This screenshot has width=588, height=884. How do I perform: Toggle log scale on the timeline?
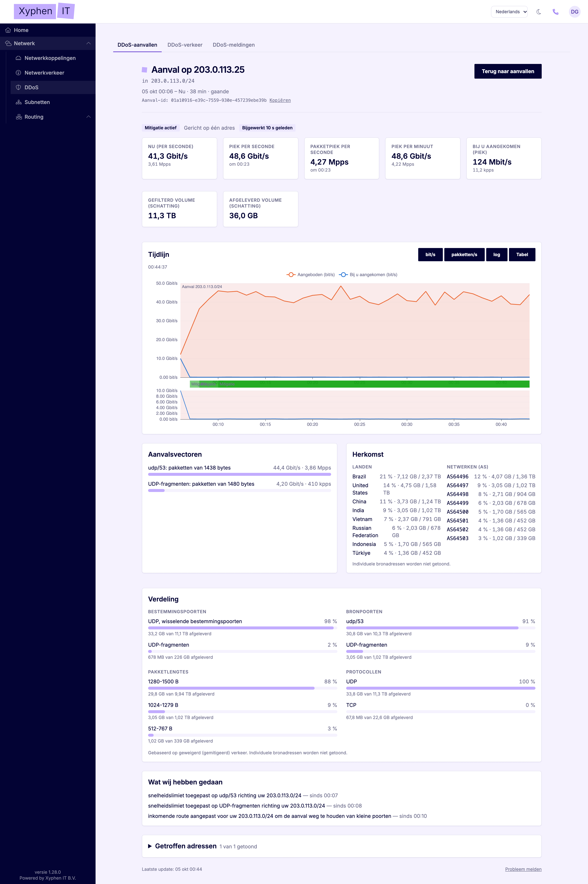(x=496, y=255)
